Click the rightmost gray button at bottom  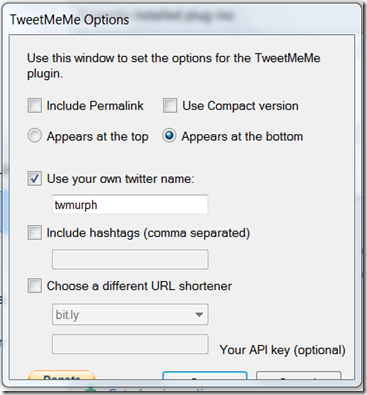click(299, 376)
